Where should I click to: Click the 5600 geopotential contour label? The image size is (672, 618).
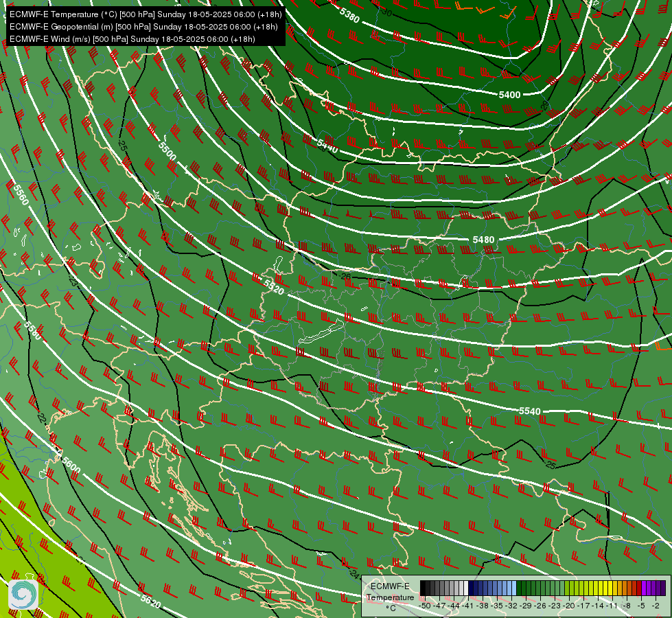pyautogui.click(x=71, y=466)
